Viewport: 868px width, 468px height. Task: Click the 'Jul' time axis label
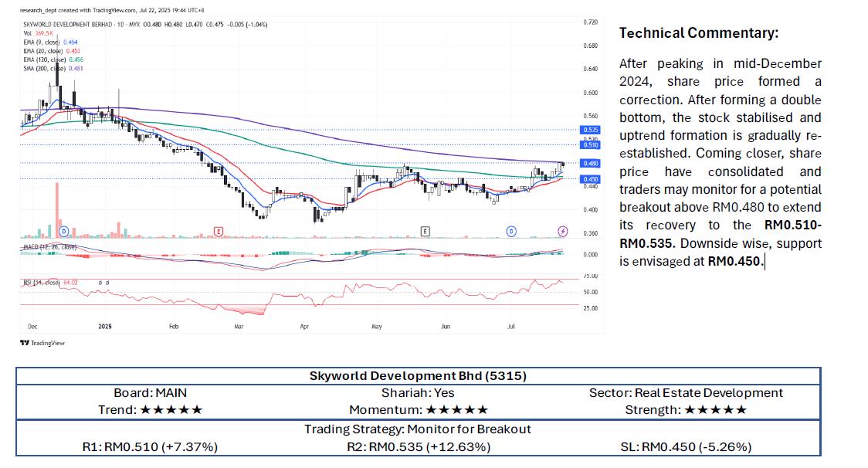coord(511,326)
